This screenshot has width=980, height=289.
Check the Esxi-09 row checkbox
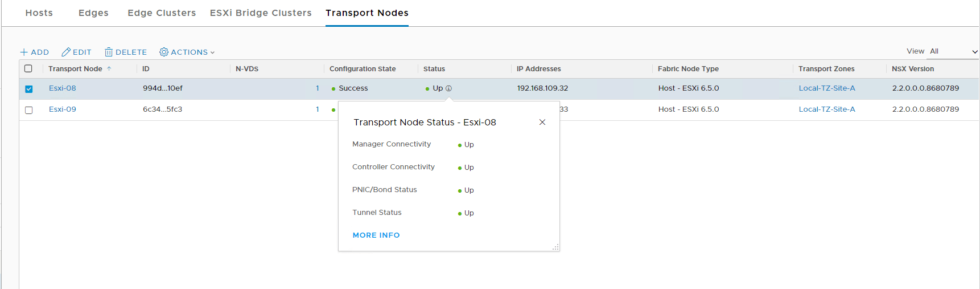pos(29,110)
